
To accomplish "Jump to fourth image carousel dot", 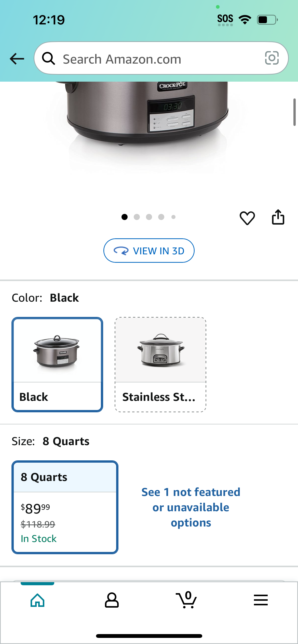I will pos(161,217).
